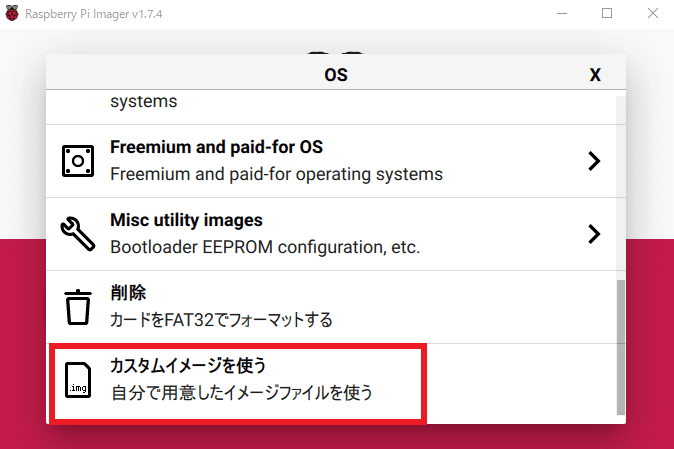Click 'Bootloader EEPROM configuration, etc.' text
This screenshot has width=674, height=449.
click(x=265, y=247)
